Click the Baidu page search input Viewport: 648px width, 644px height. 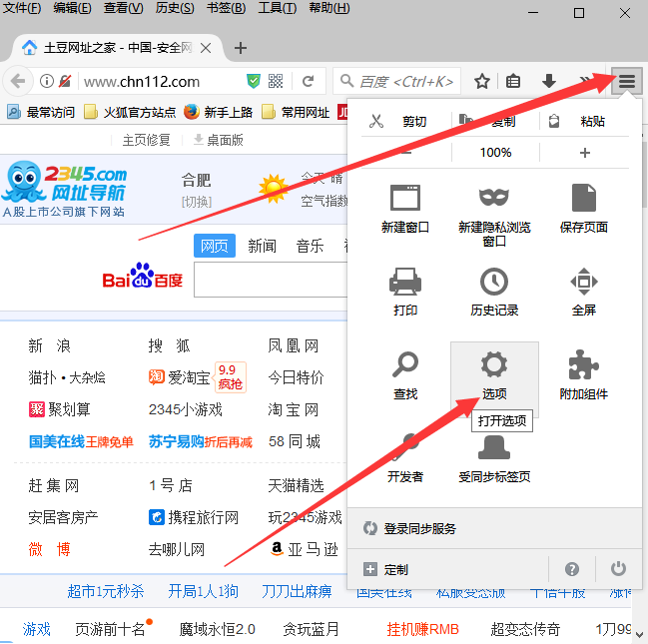(x=271, y=281)
